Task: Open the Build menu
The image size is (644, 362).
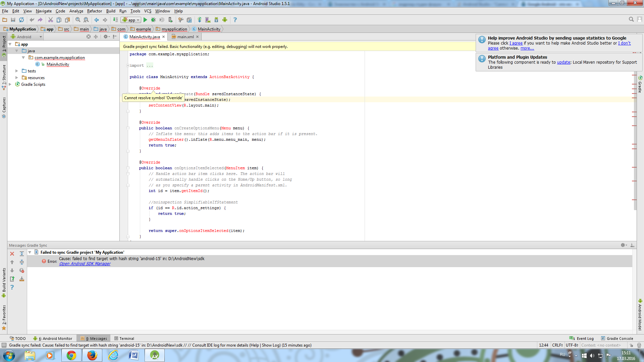Action: coord(111,11)
